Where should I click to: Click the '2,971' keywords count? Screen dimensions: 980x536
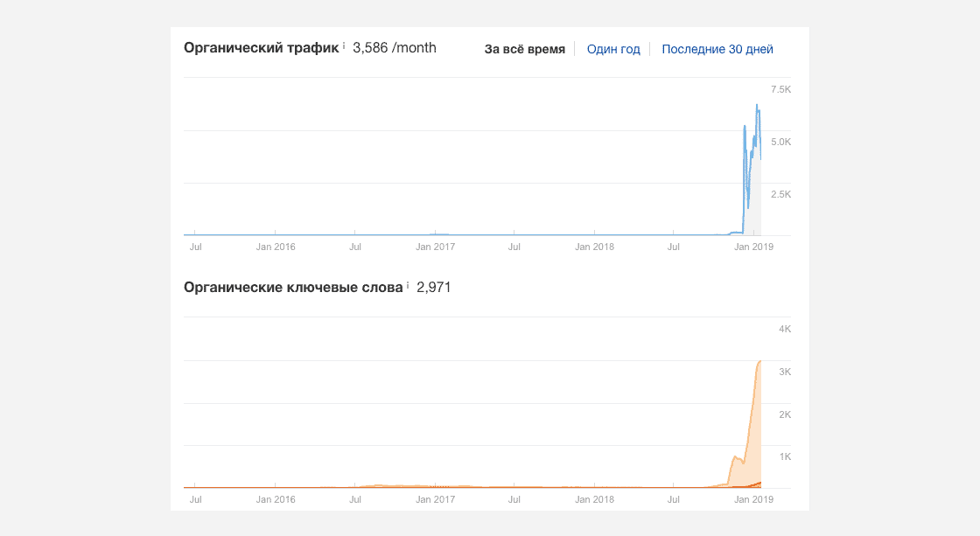(x=434, y=288)
